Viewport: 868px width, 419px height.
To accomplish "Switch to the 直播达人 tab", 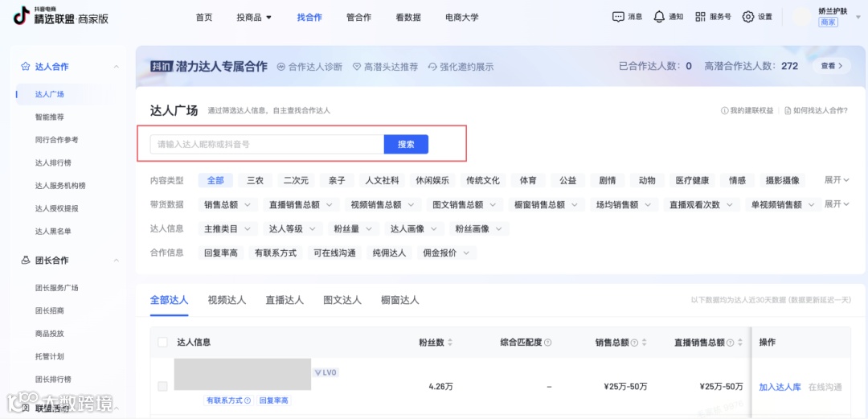I will pos(285,301).
